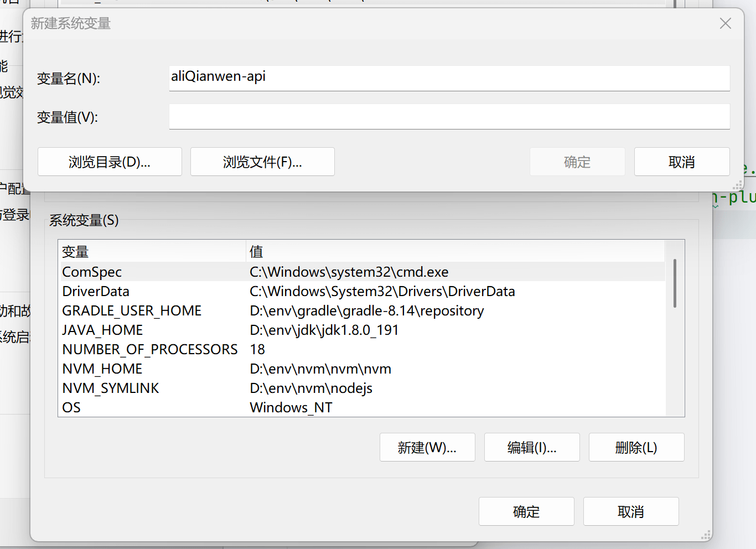The height and width of the screenshot is (549, 756).
Task: Select the OS variable row
Action: pyautogui.click(x=71, y=407)
